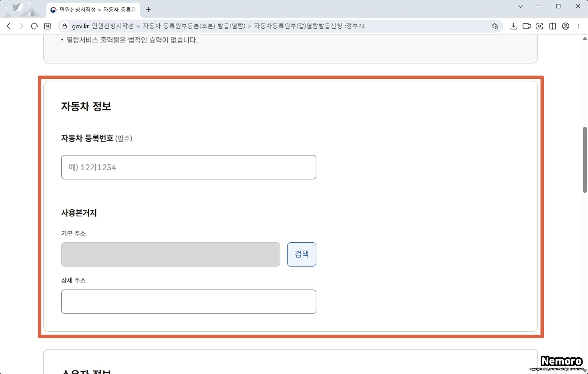Open a new tab with plus button
This screenshot has height=374, width=588.
148,10
